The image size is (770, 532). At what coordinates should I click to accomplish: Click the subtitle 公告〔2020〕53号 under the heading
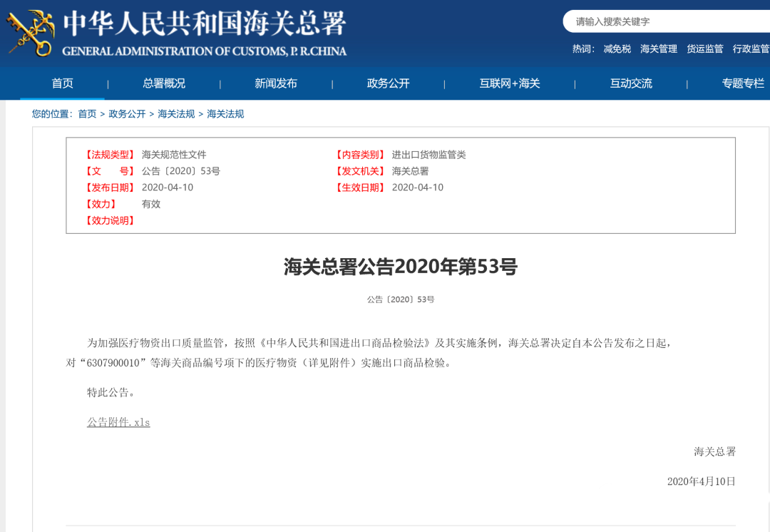point(401,299)
